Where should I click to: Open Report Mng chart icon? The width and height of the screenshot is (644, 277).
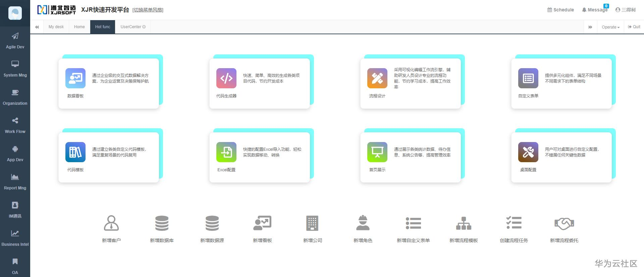(15, 177)
